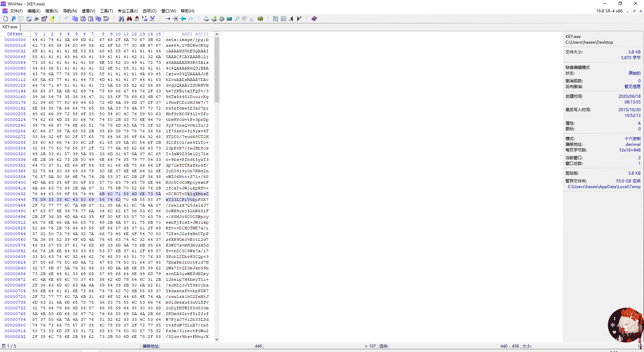Click the Replace text A-to-B icon
Screen dimensions: 644x352
coord(145,19)
